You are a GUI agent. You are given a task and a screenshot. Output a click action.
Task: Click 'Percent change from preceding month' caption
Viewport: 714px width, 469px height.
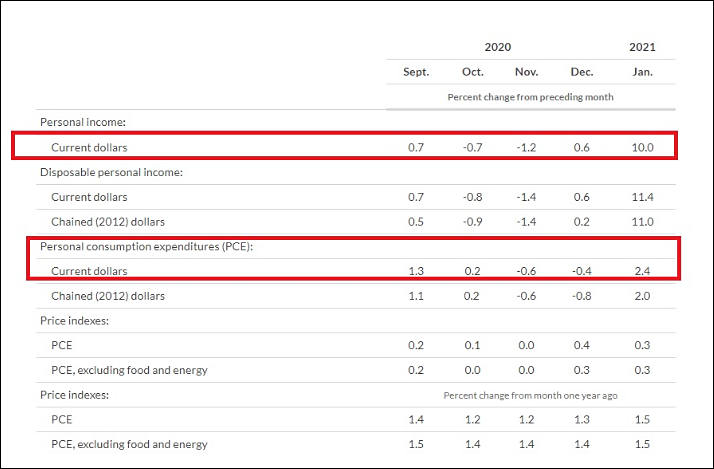pyautogui.click(x=530, y=97)
